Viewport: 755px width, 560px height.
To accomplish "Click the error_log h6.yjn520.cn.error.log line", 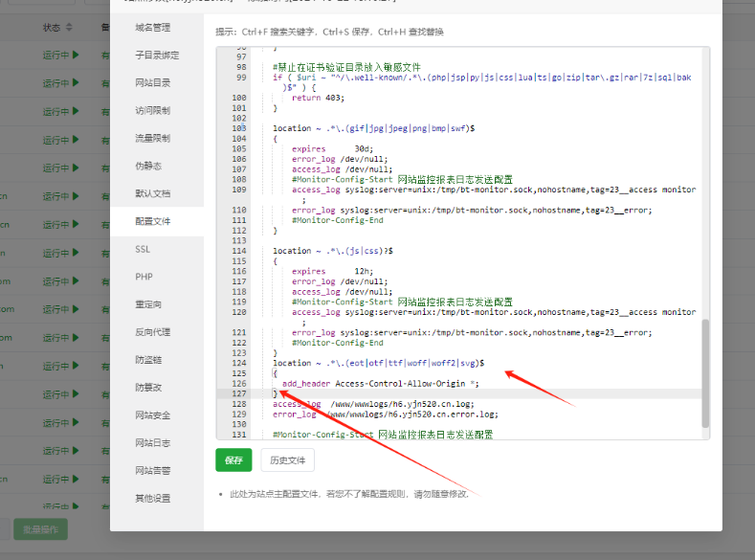I will 386,414.
